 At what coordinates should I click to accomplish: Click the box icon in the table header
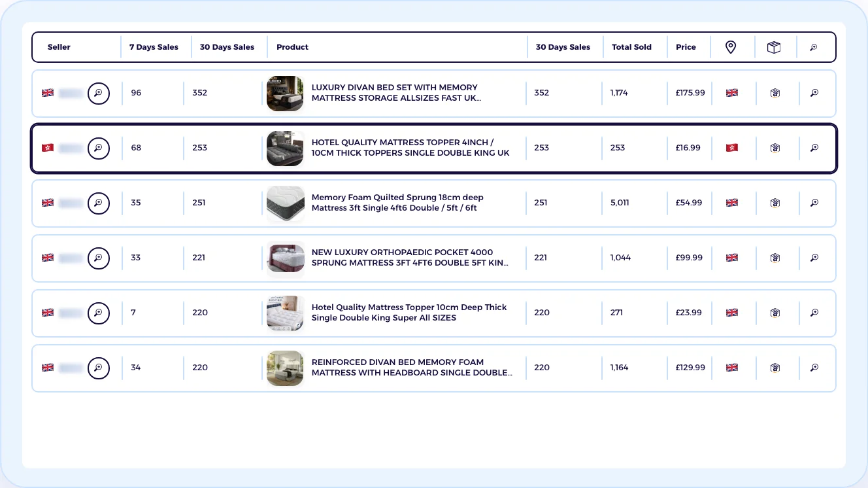pos(774,47)
